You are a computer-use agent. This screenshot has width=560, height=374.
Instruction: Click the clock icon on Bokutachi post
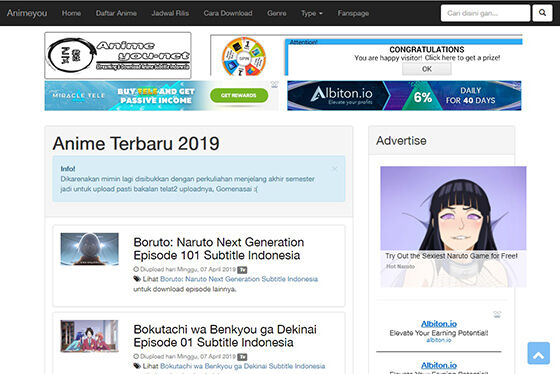[136, 356]
